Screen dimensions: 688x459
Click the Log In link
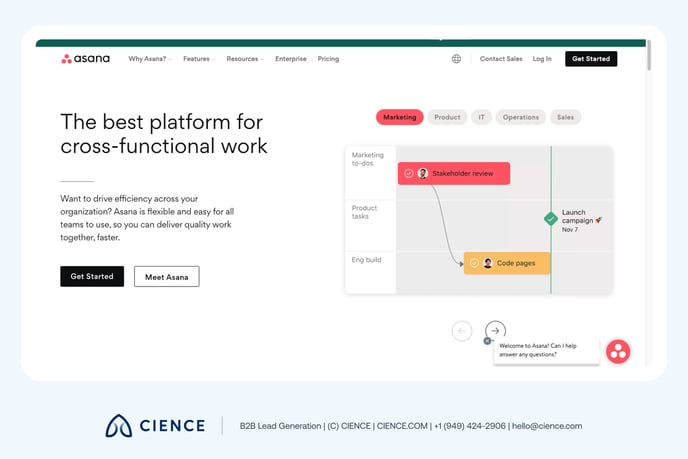click(542, 59)
